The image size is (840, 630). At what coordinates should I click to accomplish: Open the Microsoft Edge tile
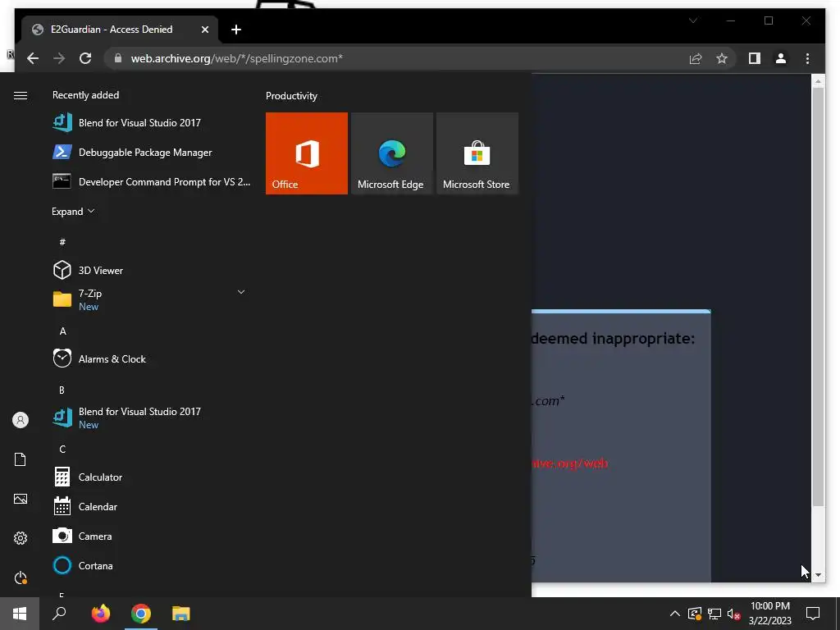click(x=391, y=153)
